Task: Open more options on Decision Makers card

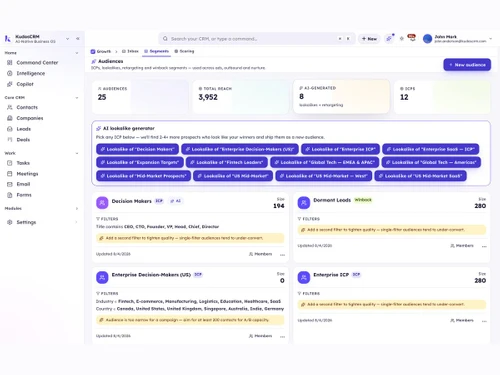Action: (x=282, y=254)
